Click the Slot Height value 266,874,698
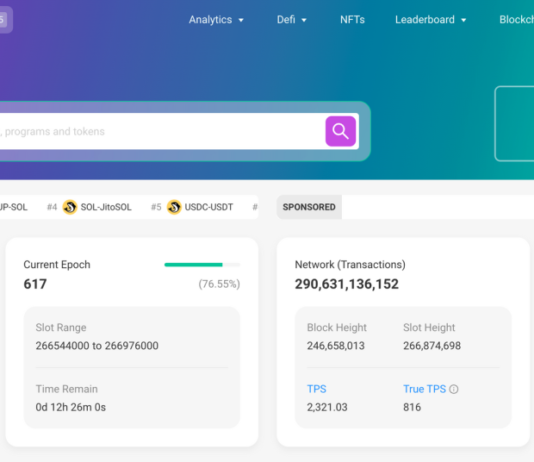Image resolution: width=534 pixels, height=462 pixels. 432,346
